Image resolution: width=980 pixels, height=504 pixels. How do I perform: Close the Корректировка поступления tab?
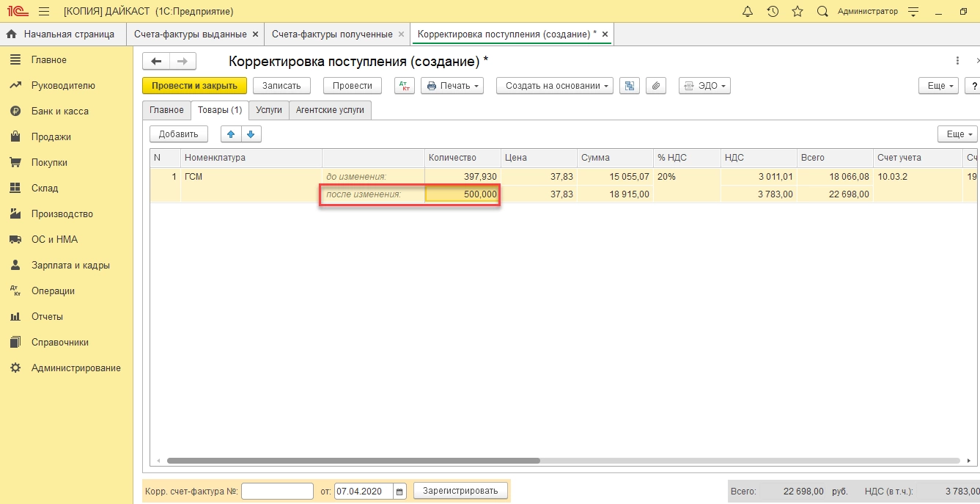tap(605, 34)
